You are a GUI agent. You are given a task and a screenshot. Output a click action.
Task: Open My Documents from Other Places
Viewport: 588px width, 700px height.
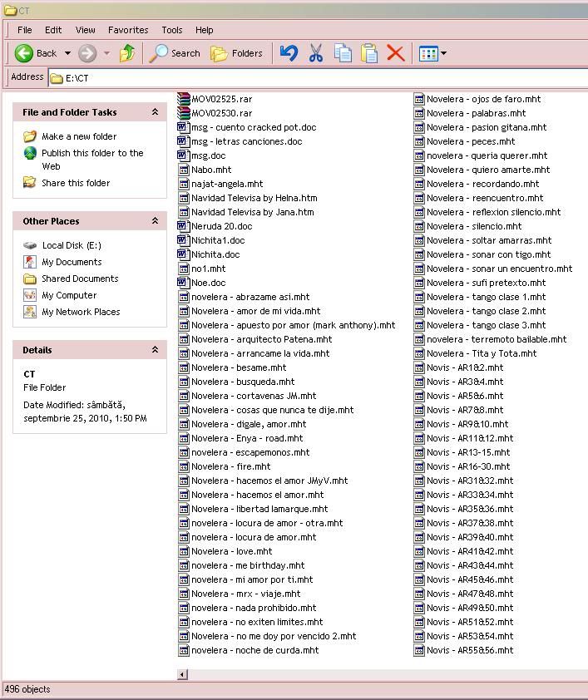point(72,262)
